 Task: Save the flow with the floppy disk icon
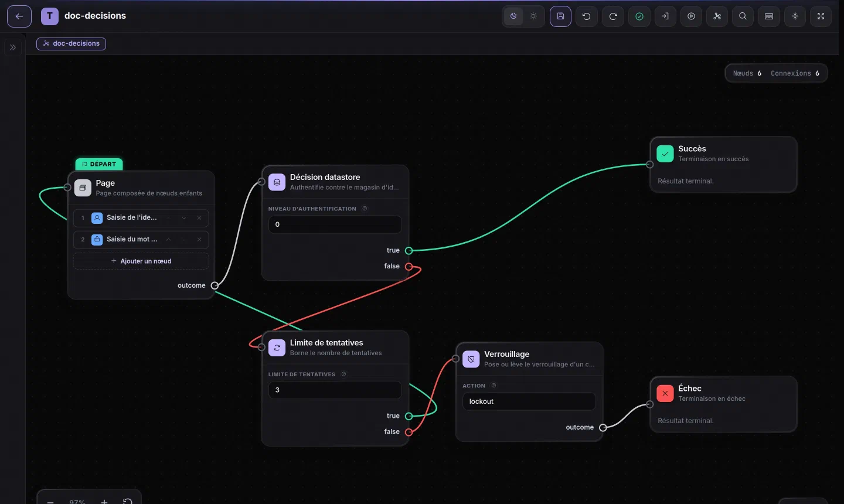pos(560,16)
